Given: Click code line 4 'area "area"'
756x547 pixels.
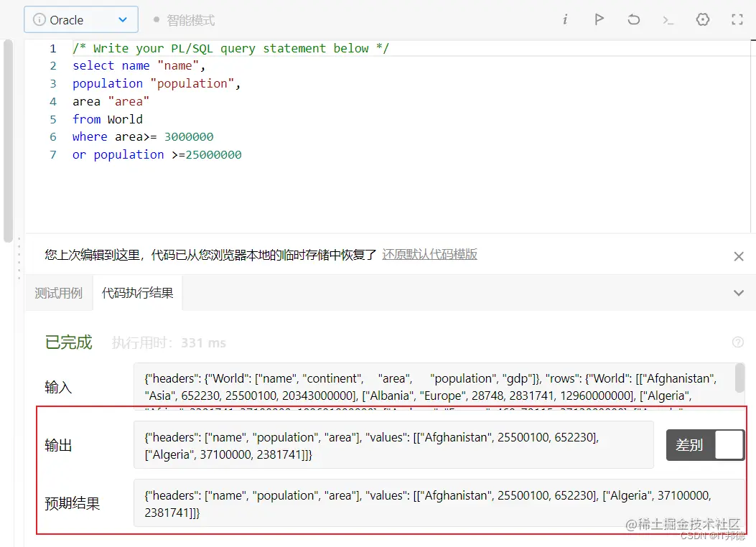Looking at the screenshot, I should click(x=111, y=101).
